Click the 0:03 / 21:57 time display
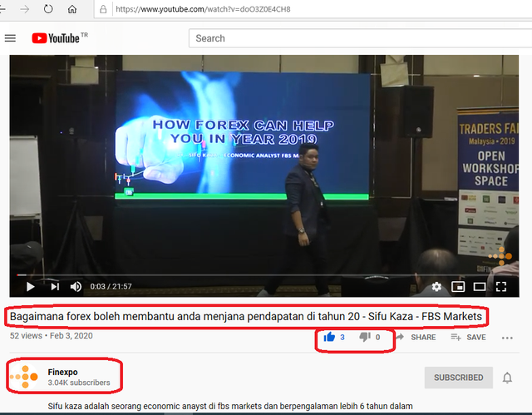 click(x=111, y=287)
